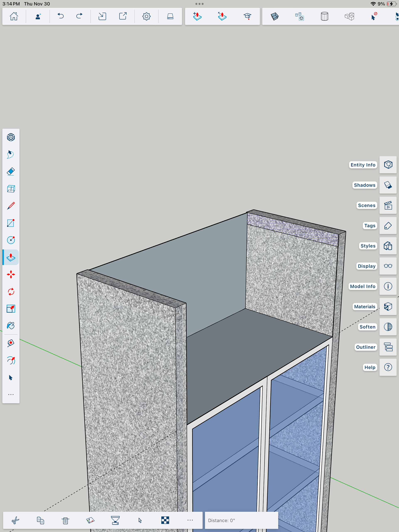Select the Rotate tool
This screenshot has height=532, width=399.
(x=11, y=292)
